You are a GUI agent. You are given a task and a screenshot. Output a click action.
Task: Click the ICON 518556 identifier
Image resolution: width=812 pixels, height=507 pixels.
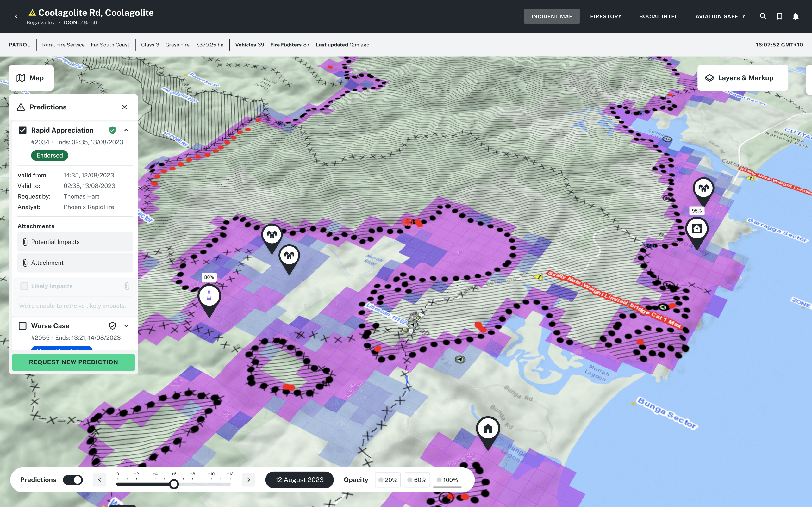[x=80, y=22]
